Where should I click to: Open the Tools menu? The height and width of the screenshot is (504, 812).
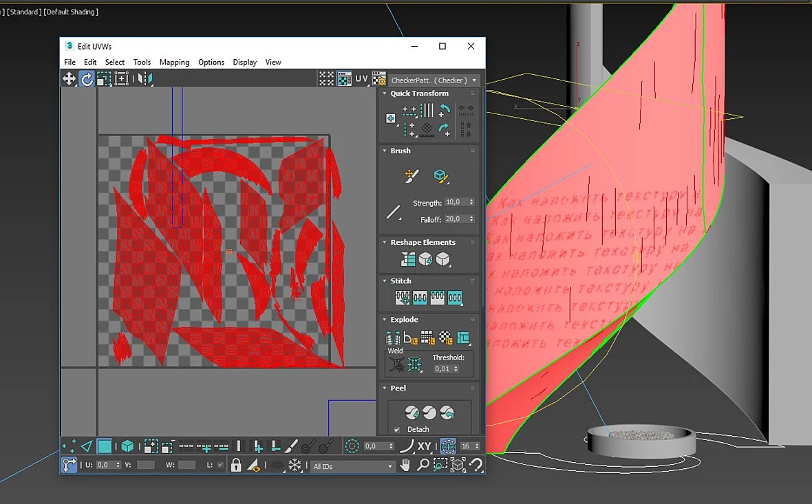click(142, 62)
